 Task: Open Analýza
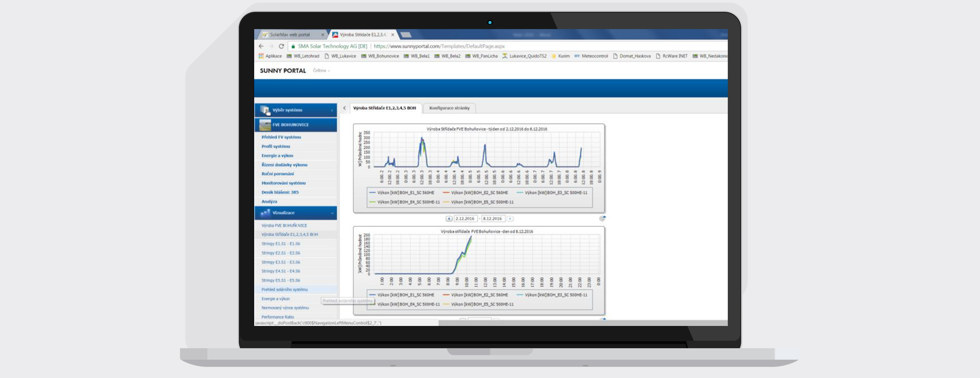pos(269,201)
